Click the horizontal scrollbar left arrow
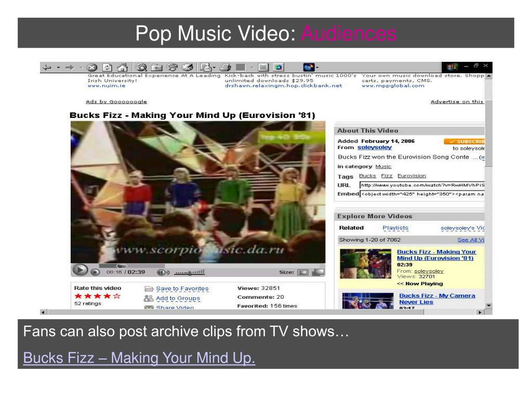Viewport: 532px width, 399px height. click(x=43, y=312)
